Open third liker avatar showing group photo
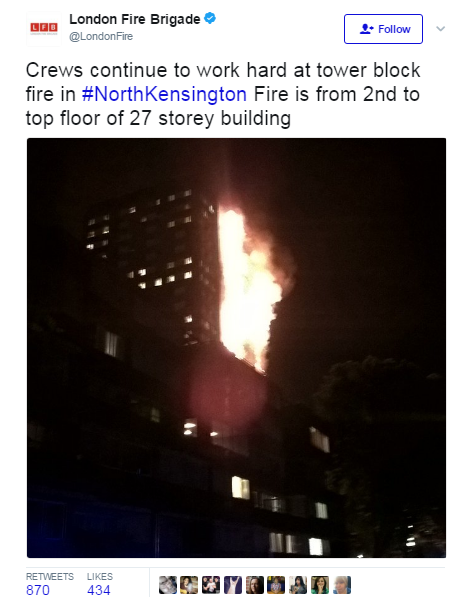The image size is (467, 597). click(x=211, y=585)
